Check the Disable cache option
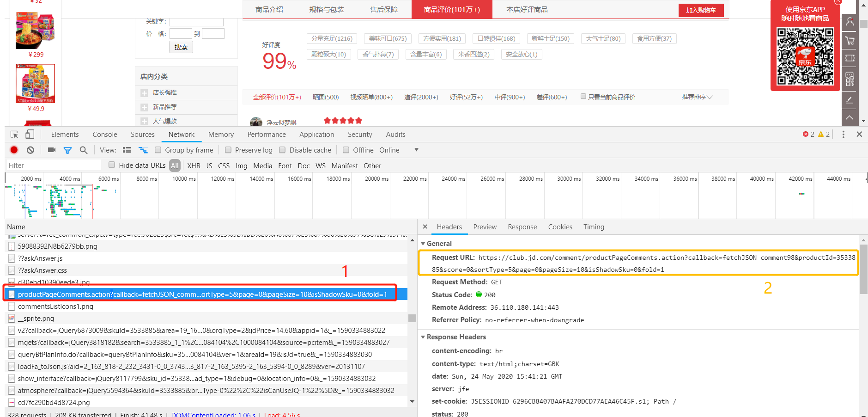This screenshot has width=868, height=417. (282, 150)
